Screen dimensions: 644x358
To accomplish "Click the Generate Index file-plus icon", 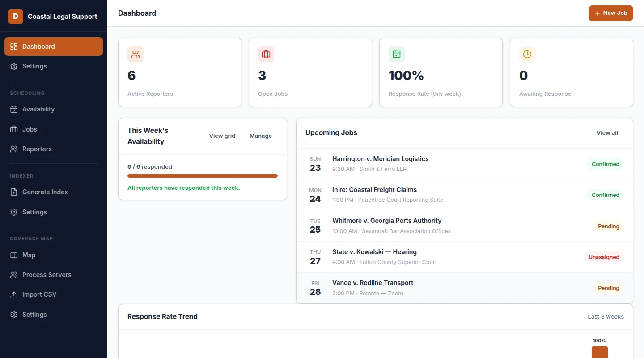I will 14,192.
